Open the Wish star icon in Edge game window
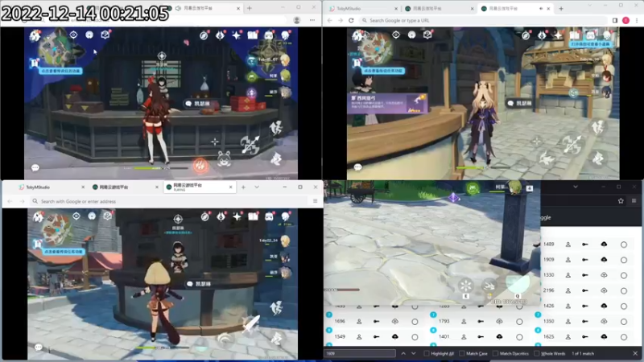 (x=237, y=35)
